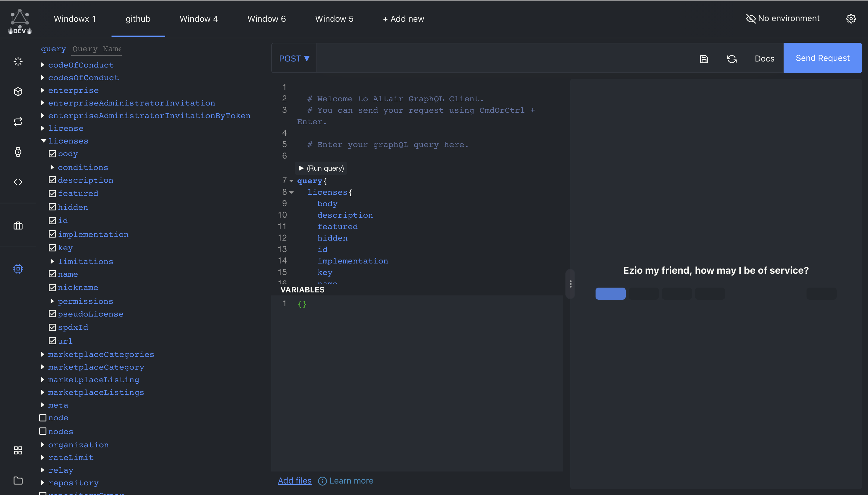The image size is (868, 495).
Task: Open the collections panel via briefcase icon
Action: 18,226
